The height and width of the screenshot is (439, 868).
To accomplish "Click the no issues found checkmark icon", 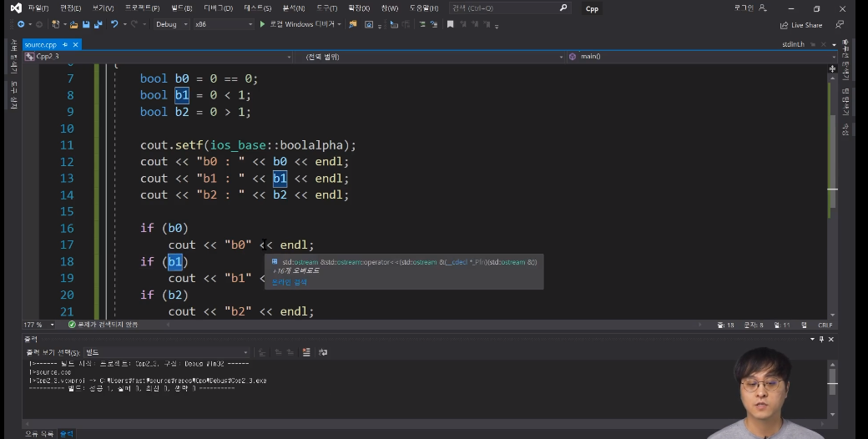I will [x=72, y=325].
